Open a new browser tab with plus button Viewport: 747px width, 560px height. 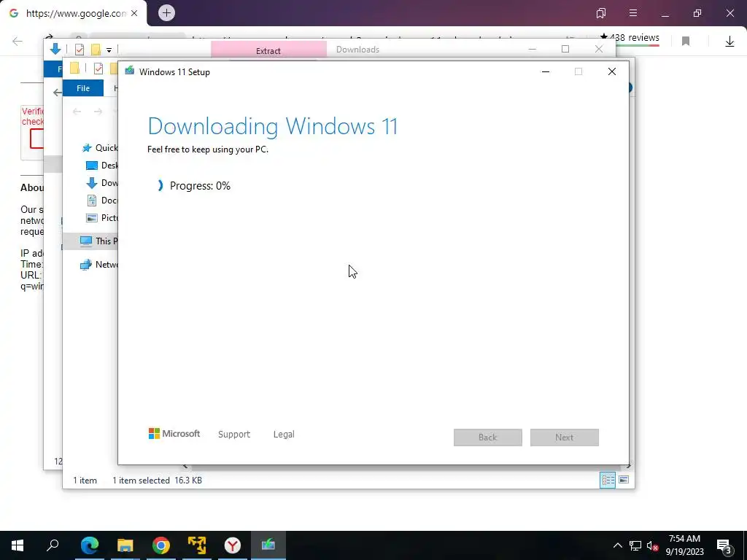coord(166,13)
